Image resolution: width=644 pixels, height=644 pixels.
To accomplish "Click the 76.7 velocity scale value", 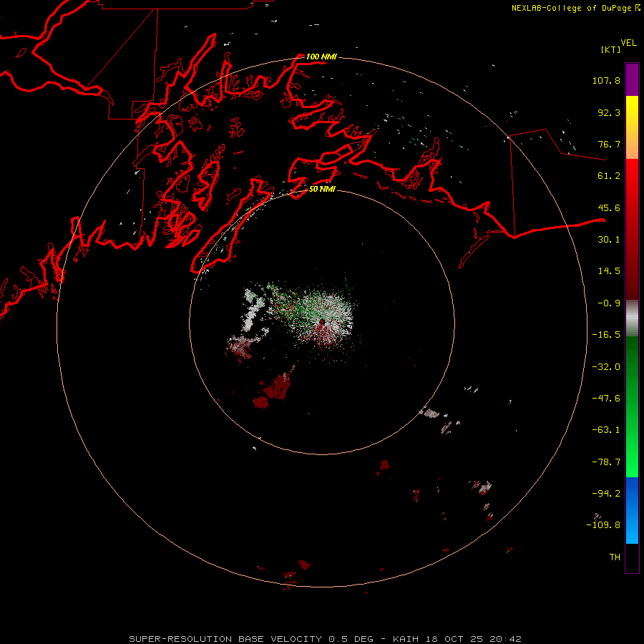I will (609, 144).
